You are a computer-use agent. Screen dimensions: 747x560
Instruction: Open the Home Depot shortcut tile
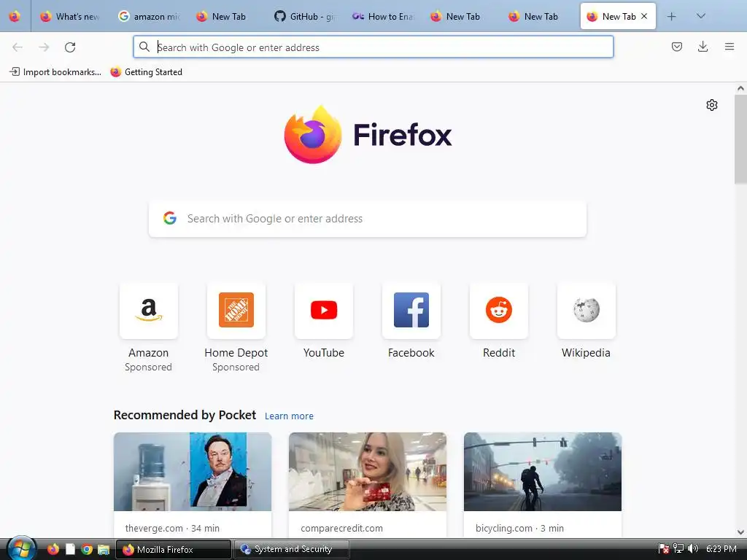point(236,311)
